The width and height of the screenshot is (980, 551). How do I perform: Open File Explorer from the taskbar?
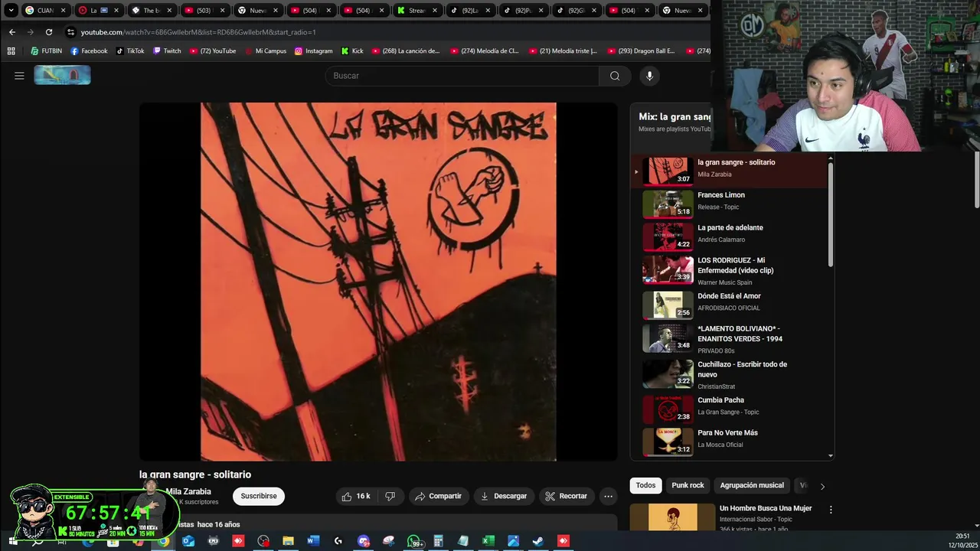coord(288,541)
